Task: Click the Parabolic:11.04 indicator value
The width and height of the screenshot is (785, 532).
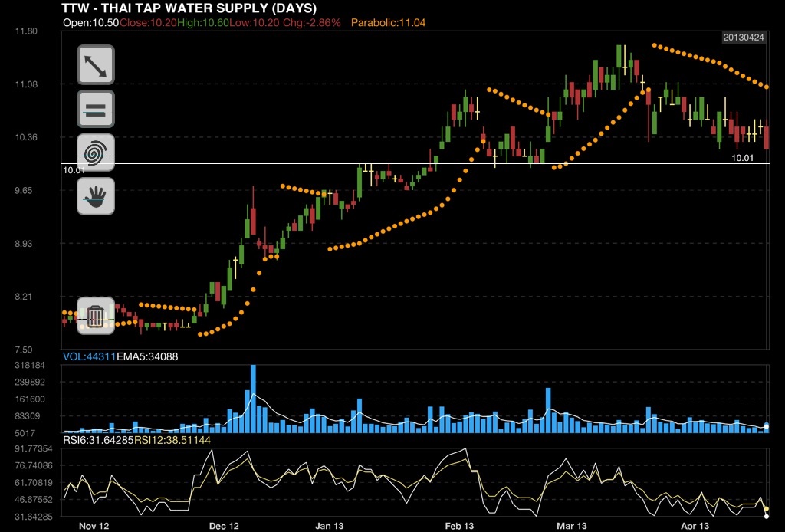Action: pos(388,22)
